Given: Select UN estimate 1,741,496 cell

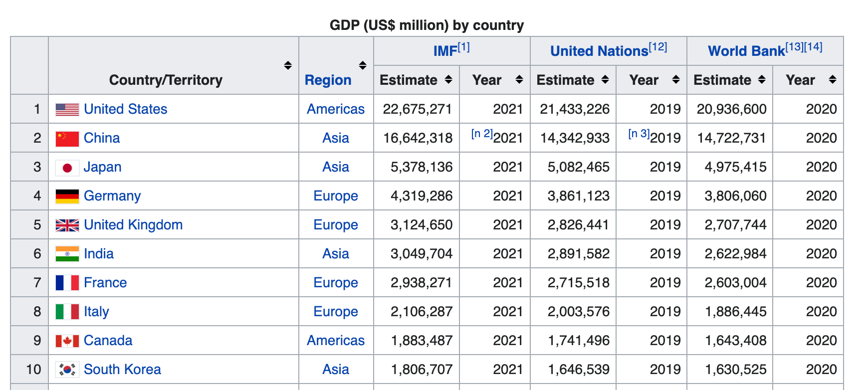Looking at the screenshot, I should (573, 341).
